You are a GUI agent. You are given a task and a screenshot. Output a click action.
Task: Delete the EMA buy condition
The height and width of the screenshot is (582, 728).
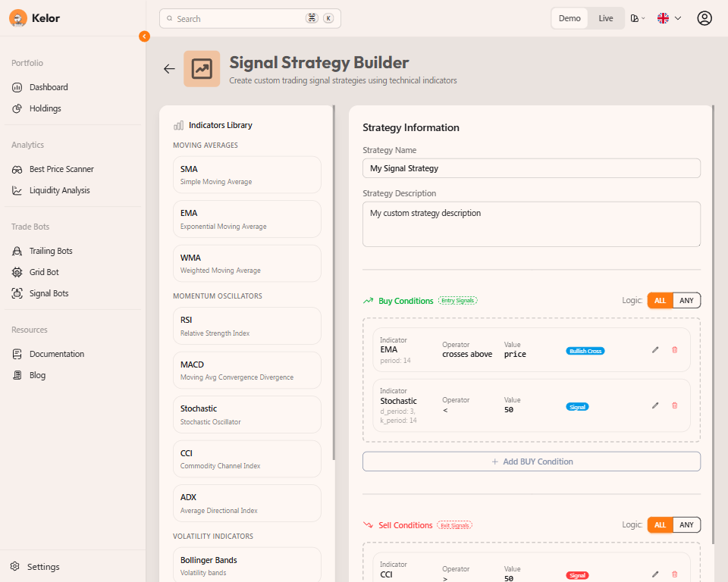(x=675, y=349)
